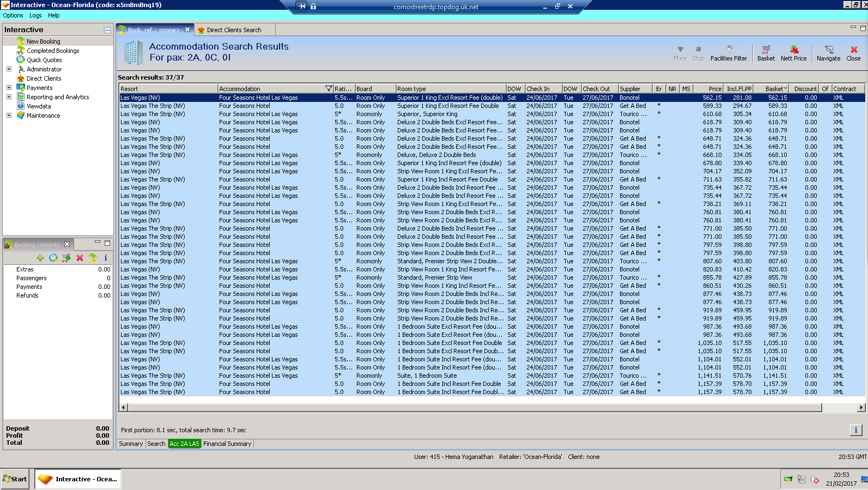Expand the Reporting and Analytics node
Image resolution: width=868 pixels, height=490 pixels.
(x=9, y=97)
